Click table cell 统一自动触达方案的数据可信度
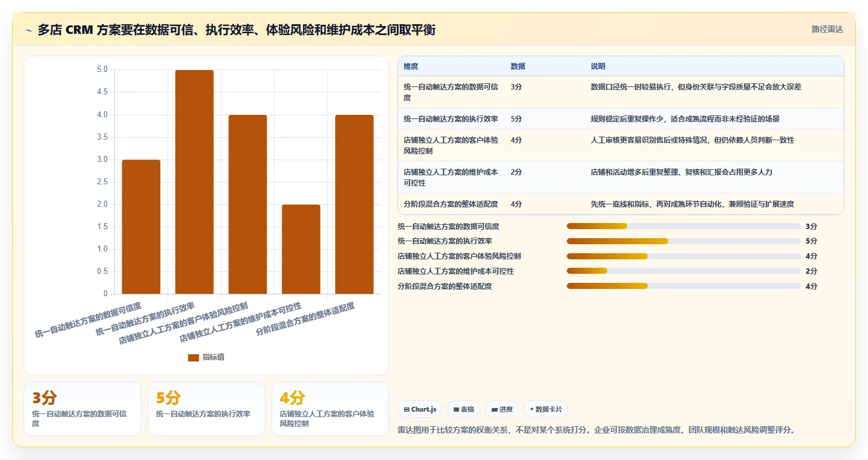Viewport: 868px width, 460px height. tap(451, 92)
